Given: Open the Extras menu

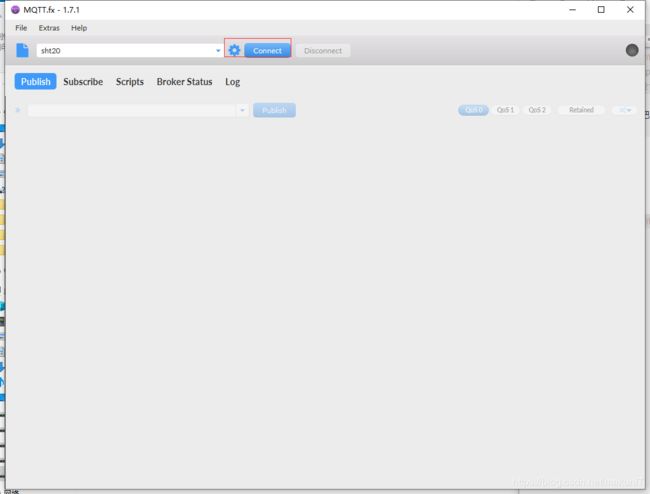Looking at the screenshot, I should [x=49, y=28].
